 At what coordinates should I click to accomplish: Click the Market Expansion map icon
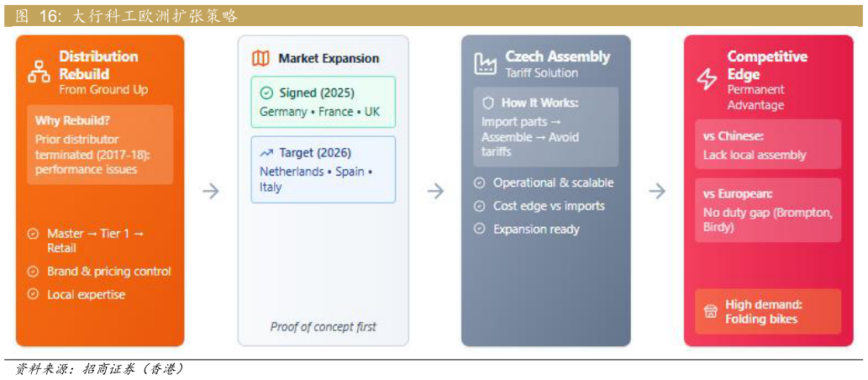(261, 58)
